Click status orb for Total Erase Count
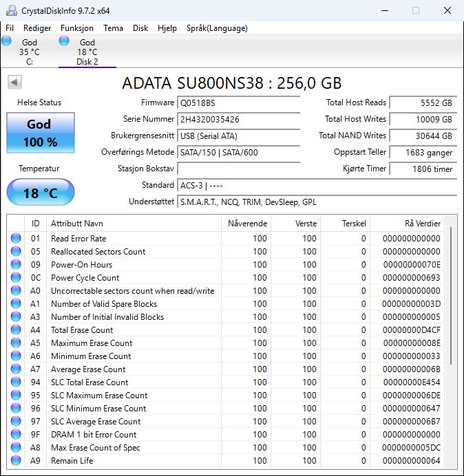 (16, 329)
